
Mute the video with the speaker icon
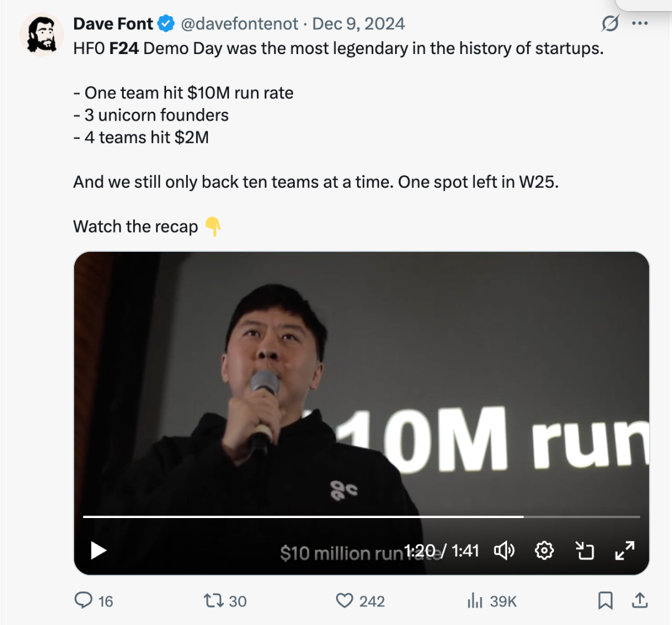click(x=504, y=550)
